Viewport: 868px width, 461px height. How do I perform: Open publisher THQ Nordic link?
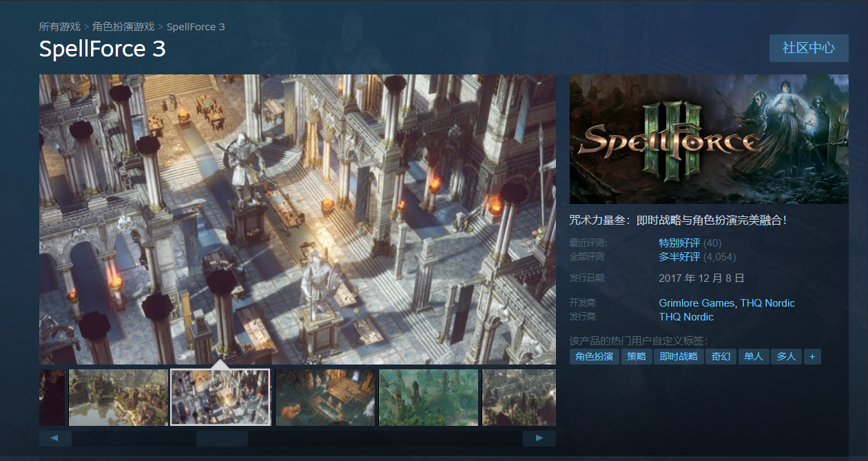(686, 317)
